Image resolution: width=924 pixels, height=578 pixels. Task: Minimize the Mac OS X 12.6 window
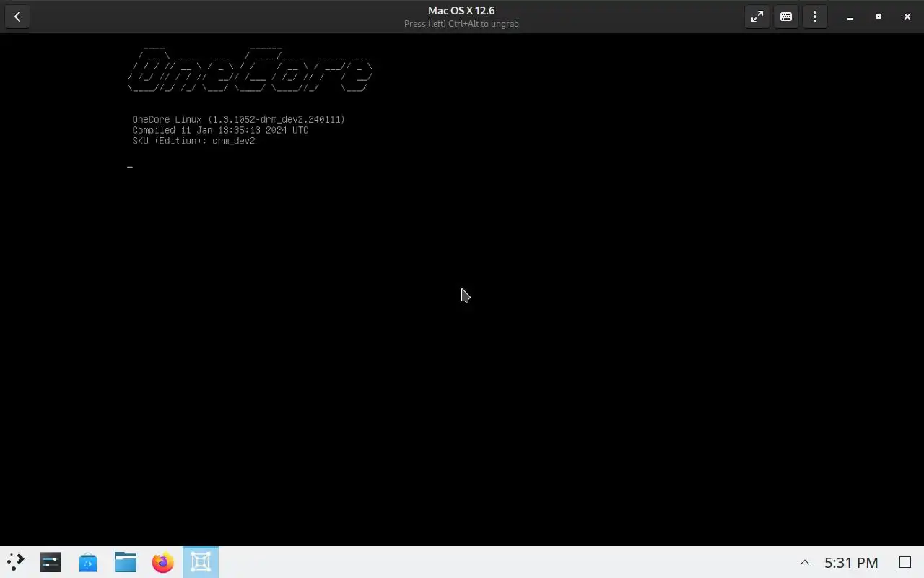[850, 17]
